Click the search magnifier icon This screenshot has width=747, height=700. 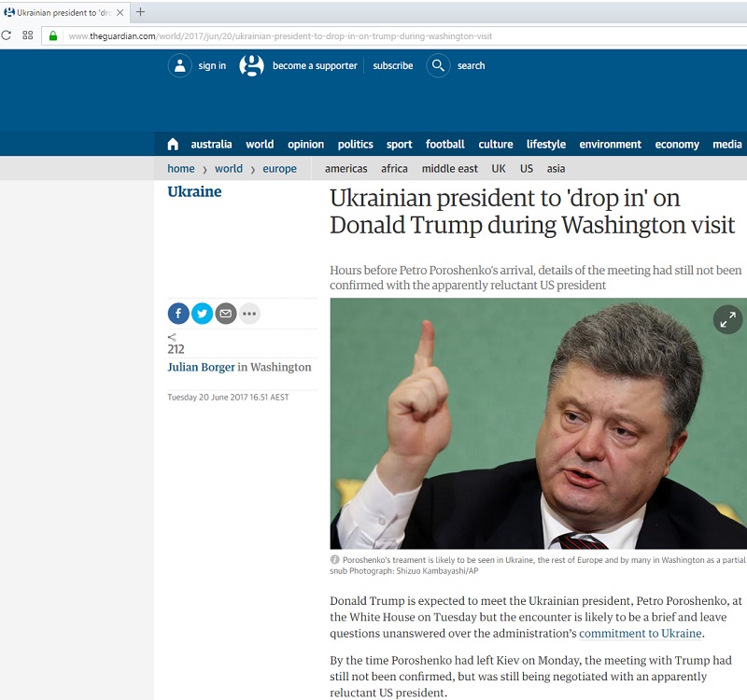coord(438,65)
